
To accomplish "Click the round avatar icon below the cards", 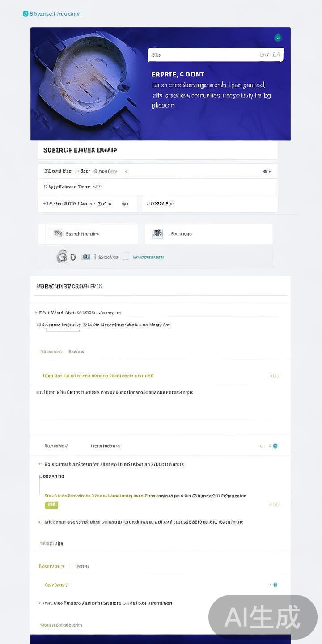I will coord(62,256).
